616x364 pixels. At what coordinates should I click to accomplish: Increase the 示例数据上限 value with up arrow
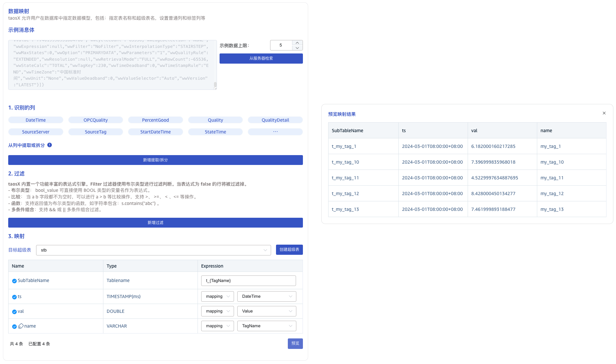297,43
